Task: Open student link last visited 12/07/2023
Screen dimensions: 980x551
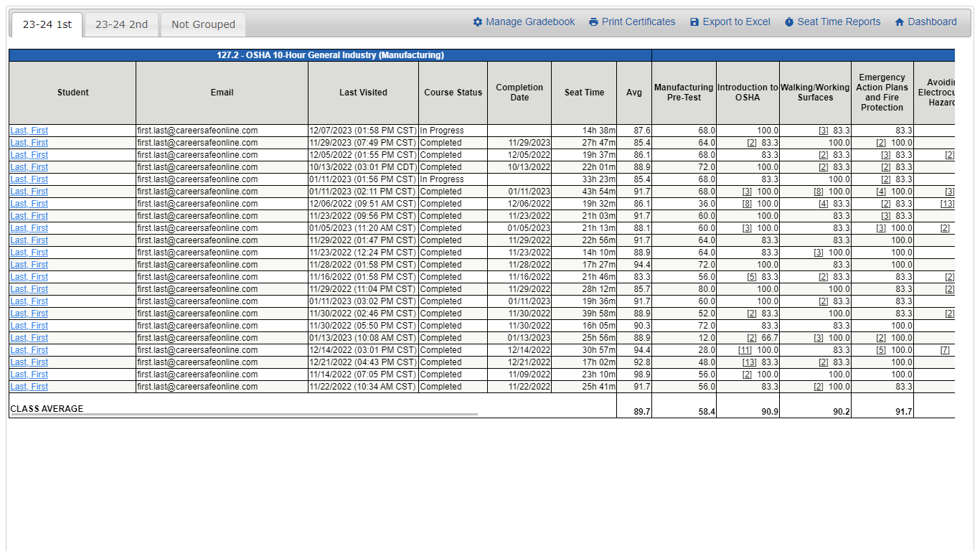Action: (29, 131)
